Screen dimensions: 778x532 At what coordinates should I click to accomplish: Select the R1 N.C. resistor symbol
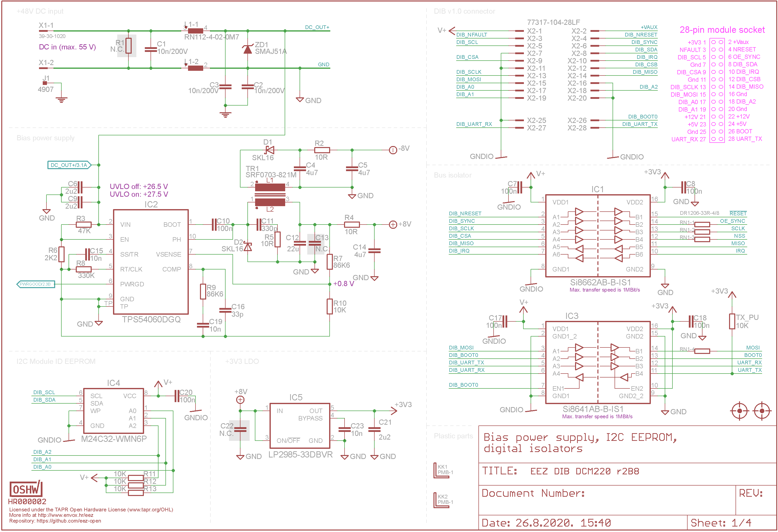pyautogui.click(x=129, y=46)
